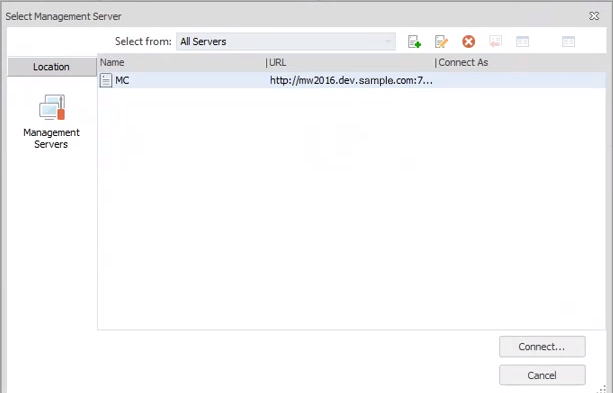Click the Location panel header
This screenshot has height=393, width=613.
tap(52, 67)
